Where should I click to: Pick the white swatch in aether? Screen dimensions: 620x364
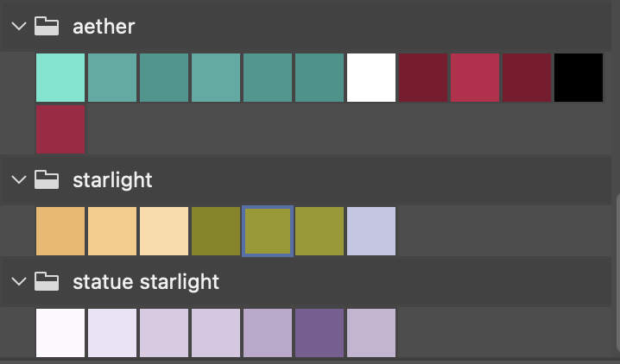click(x=371, y=78)
